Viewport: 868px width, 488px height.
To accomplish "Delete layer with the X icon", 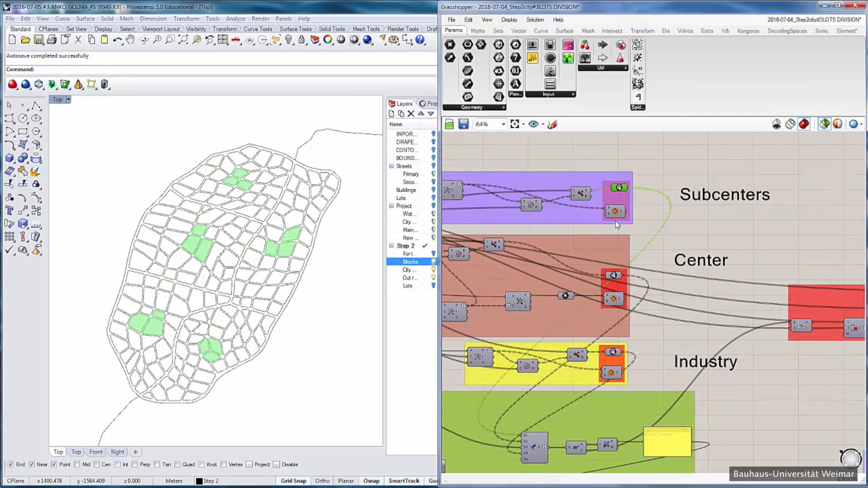I will (x=411, y=114).
